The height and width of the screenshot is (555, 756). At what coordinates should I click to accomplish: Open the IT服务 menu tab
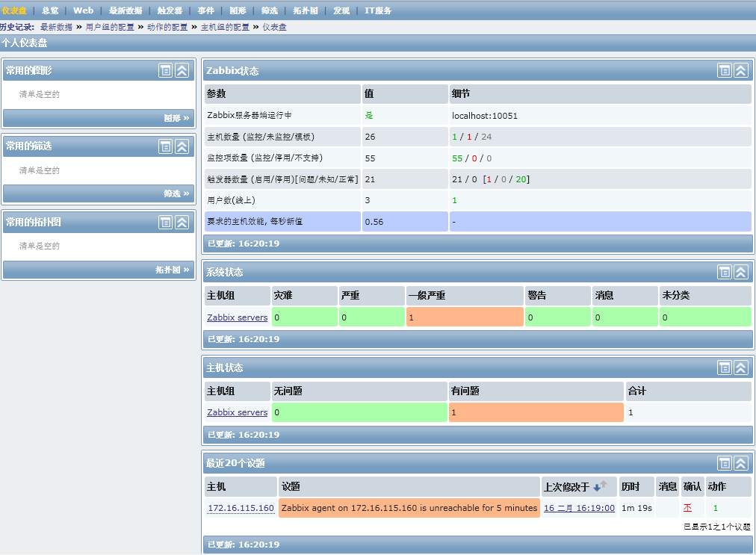coord(378,10)
